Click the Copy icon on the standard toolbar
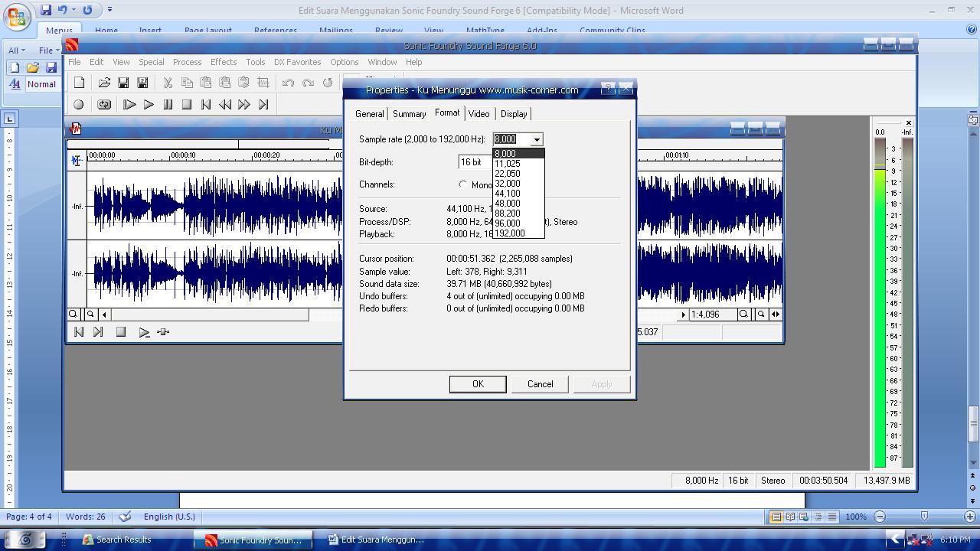Viewport: 980px width, 551px height. click(x=188, y=82)
